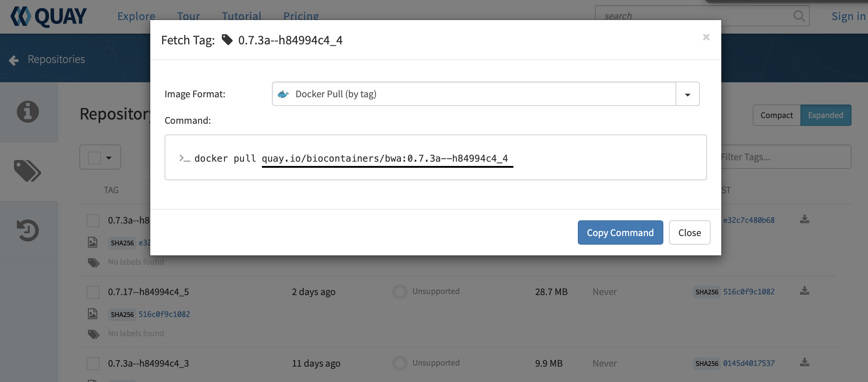Click the 9.9 MB size cell
Image resolution: width=868 pixels, height=382 pixels.
(x=549, y=363)
